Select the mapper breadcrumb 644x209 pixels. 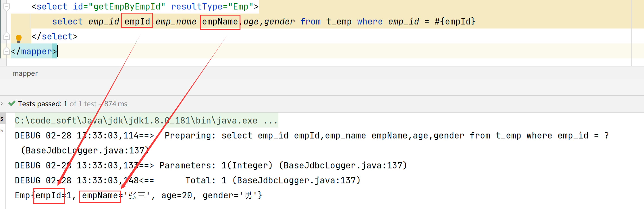click(x=25, y=73)
